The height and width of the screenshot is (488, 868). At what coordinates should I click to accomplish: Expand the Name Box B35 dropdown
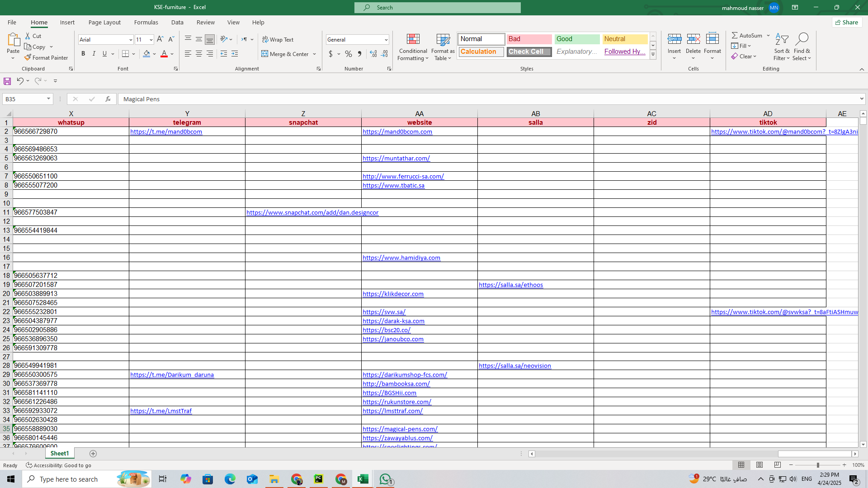[x=48, y=99]
